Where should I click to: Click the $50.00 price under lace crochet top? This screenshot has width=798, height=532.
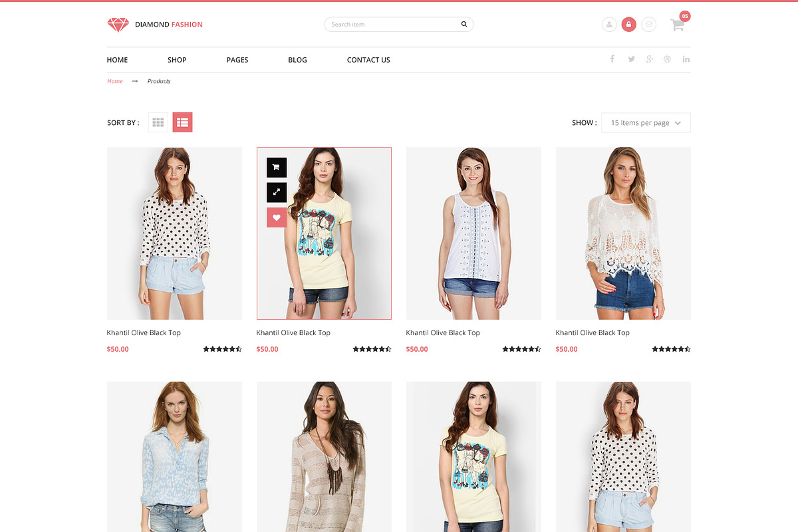coord(567,349)
